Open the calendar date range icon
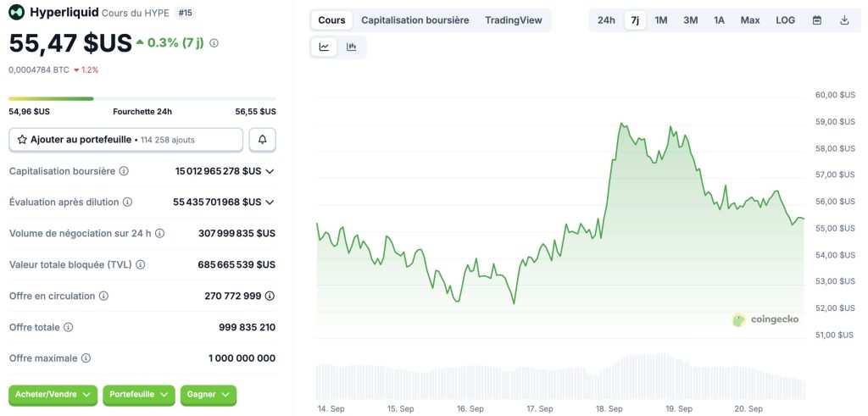The width and height of the screenshot is (868, 416). [x=817, y=20]
